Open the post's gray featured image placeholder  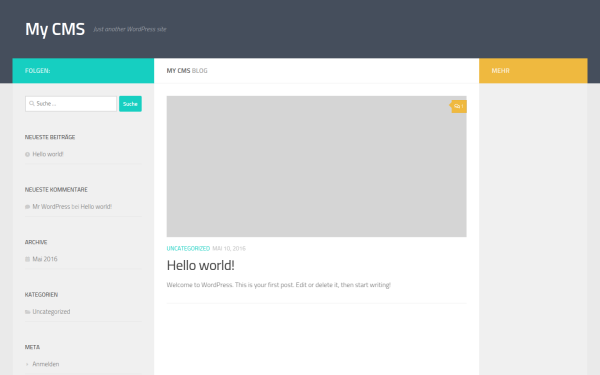(316, 166)
